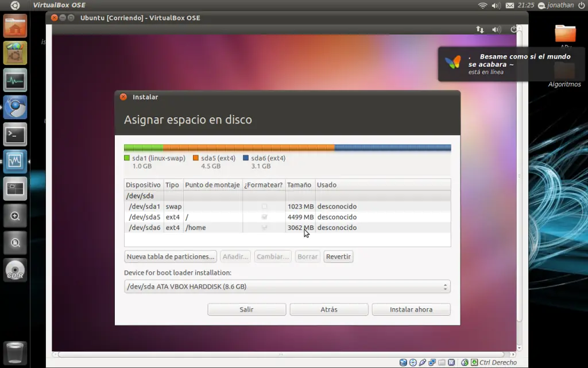Click Instalar ahora to start installation

pos(411,309)
